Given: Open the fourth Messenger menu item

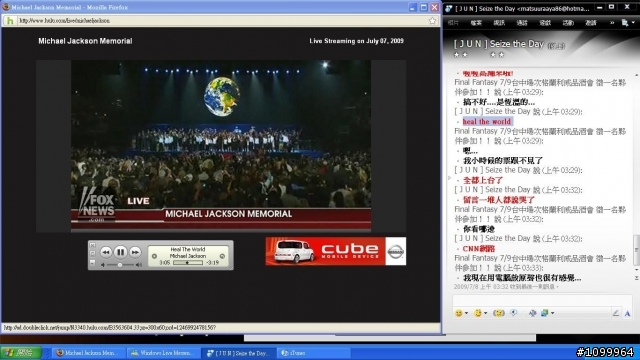Looking at the screenshot, I should tap(522, 23).
